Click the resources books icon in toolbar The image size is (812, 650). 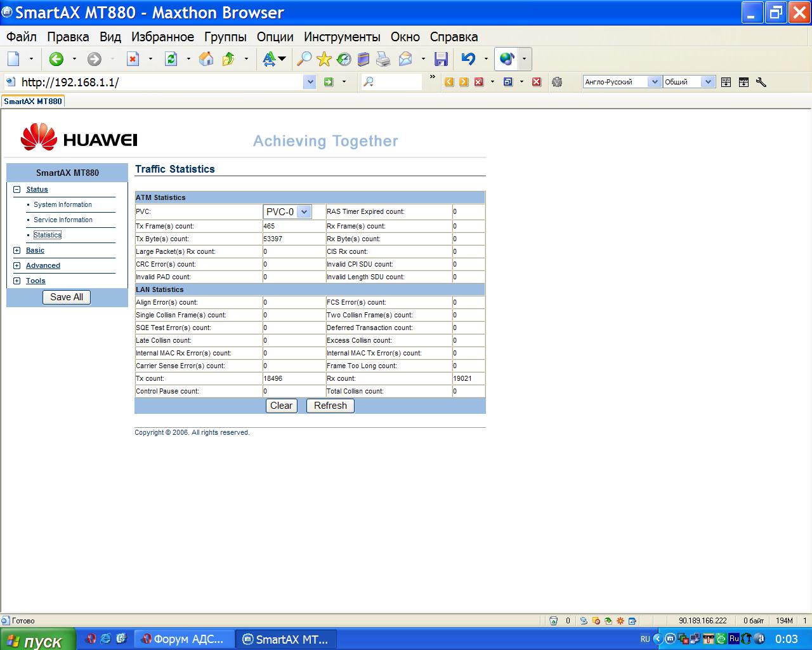click(x=363, y=59)
